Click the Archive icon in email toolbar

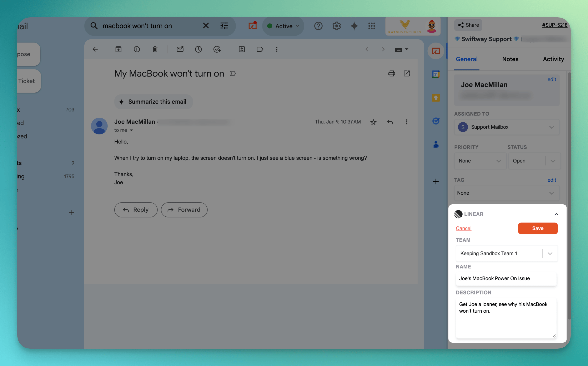118,49
